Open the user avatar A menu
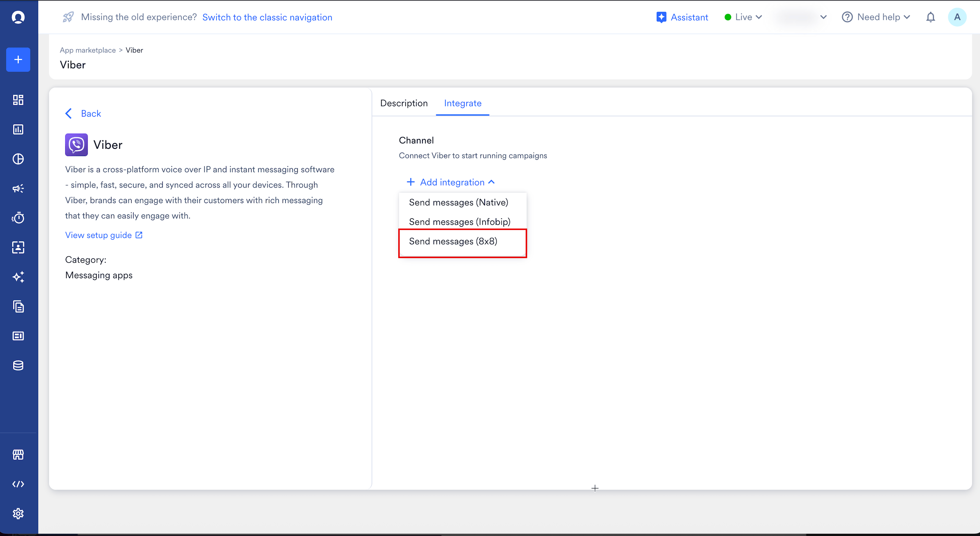 pos(957,17)
